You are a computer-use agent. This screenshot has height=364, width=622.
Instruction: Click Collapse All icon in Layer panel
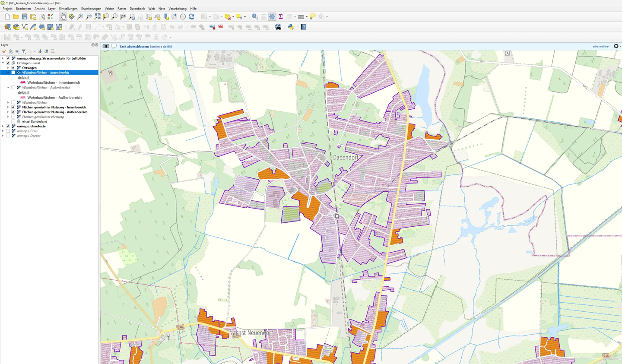click(x=46, y=51)
